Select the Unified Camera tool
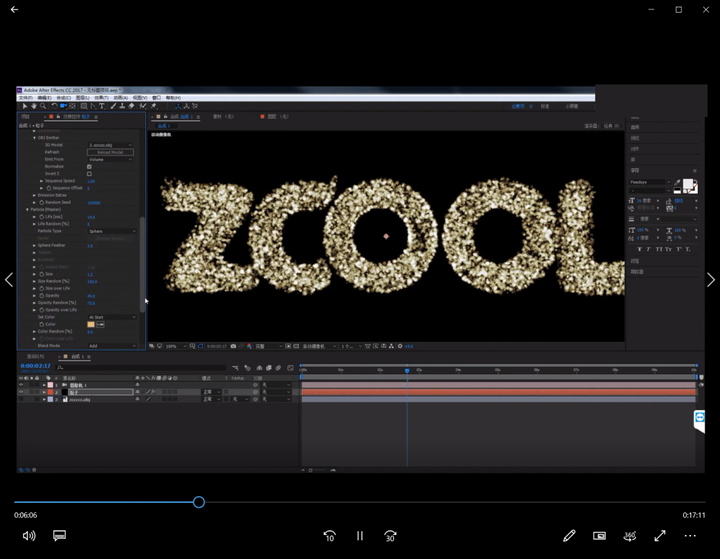The width and height of the screenshot is (720, 559). [x=63, y=106]
